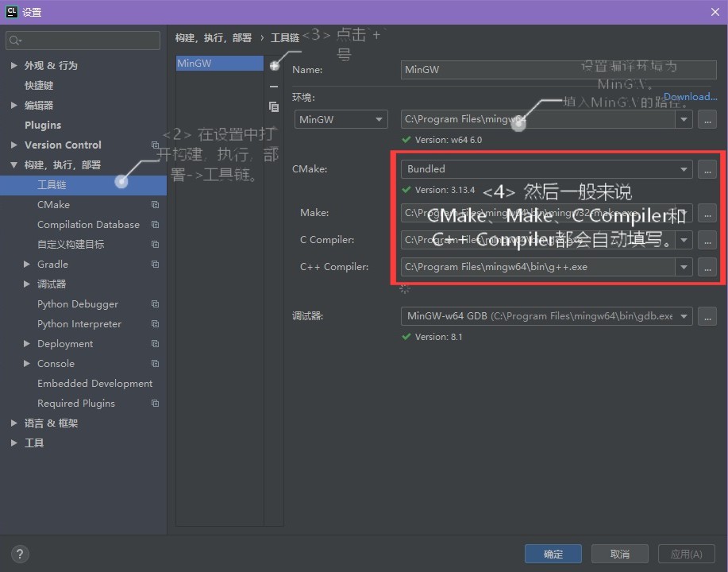
Task: Click project-level icon next to CMake
Action: 155,204
